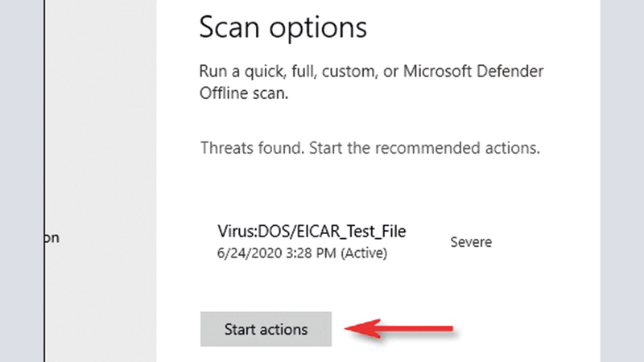
Task: Click the Scan options heading
Action: pyautogui.click(x=283, y=27)
